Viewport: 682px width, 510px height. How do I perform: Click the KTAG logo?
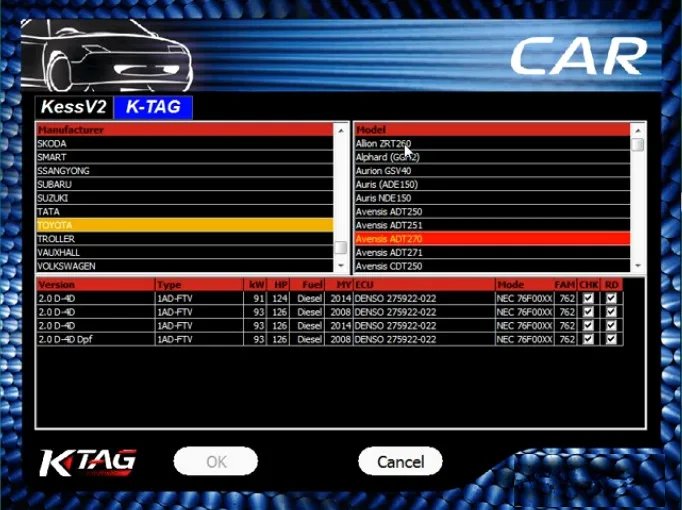[x=88, y=463]
